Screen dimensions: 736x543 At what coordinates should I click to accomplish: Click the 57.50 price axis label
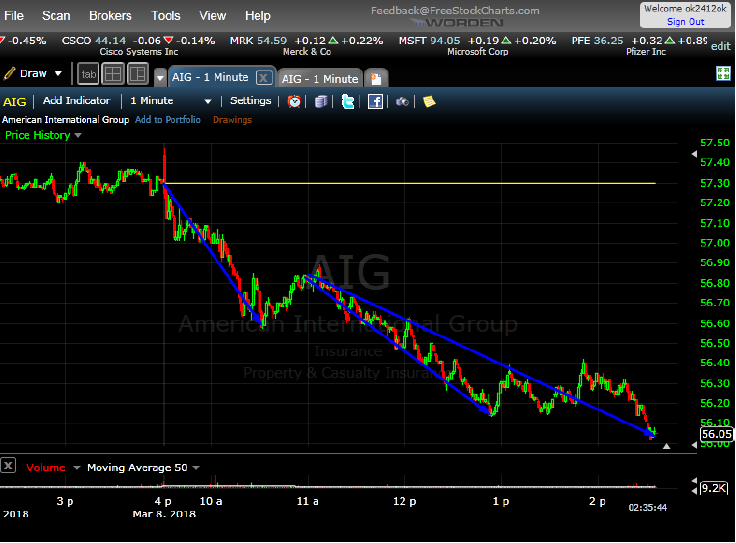[714, 143]
